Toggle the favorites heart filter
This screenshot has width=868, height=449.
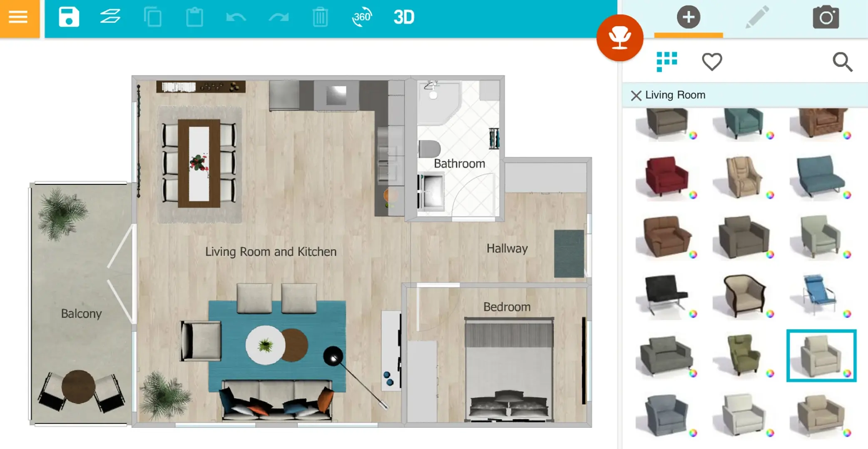(x=712, y=62)
